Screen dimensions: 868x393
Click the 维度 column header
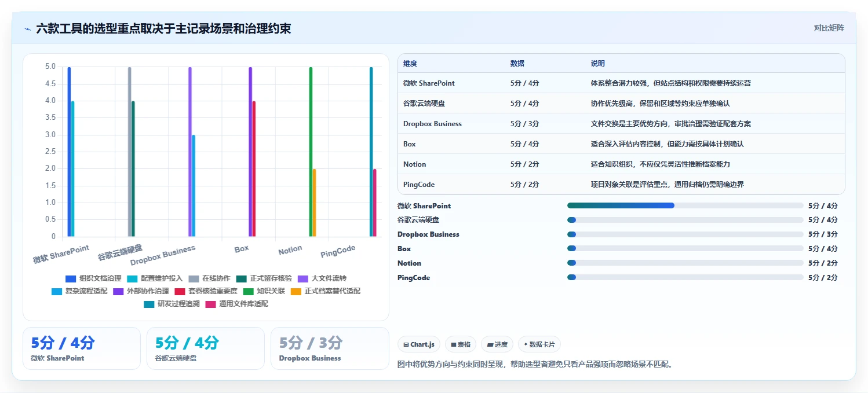(410, 63)
